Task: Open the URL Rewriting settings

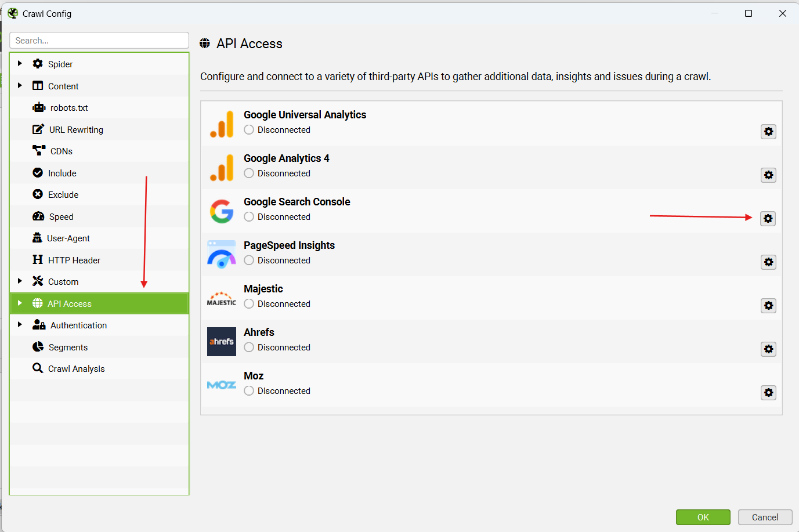Action: click(x=76, y=130)
